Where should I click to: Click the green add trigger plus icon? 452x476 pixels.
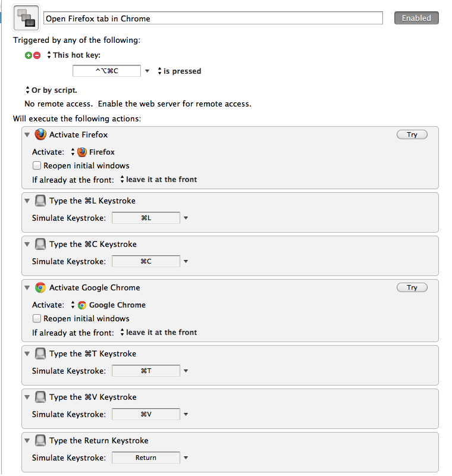point(28,55)
